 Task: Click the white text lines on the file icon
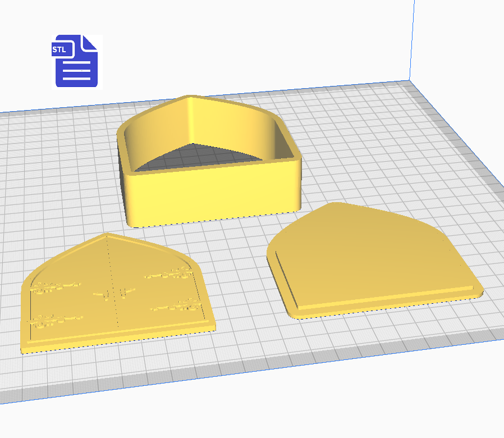coord(77,73)
